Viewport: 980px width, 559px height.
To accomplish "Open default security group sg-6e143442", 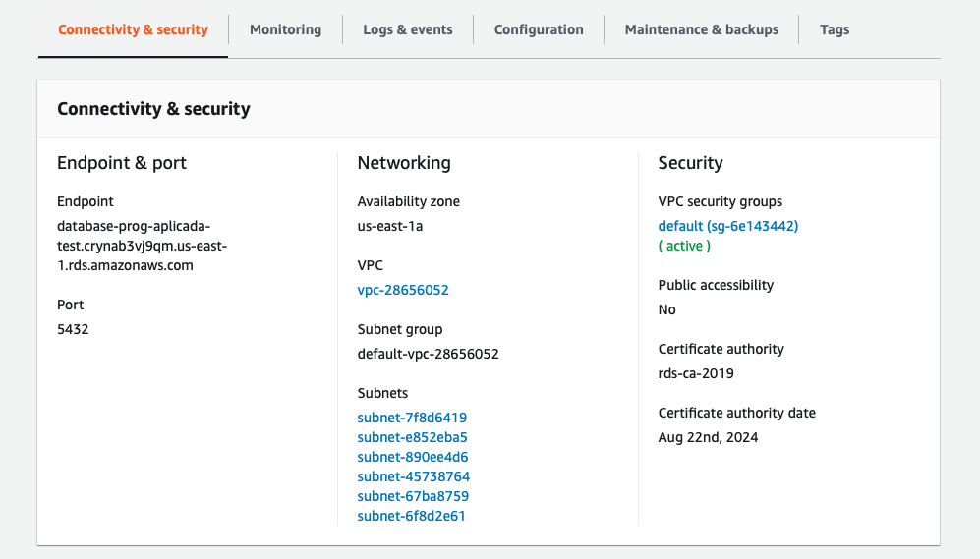I will (728, 226).
